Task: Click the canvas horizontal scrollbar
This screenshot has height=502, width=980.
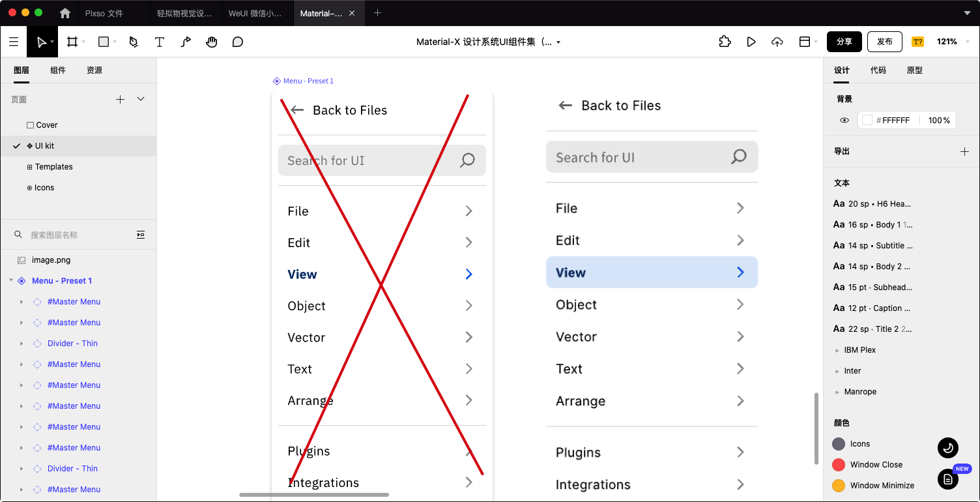Action: (314, 495)
